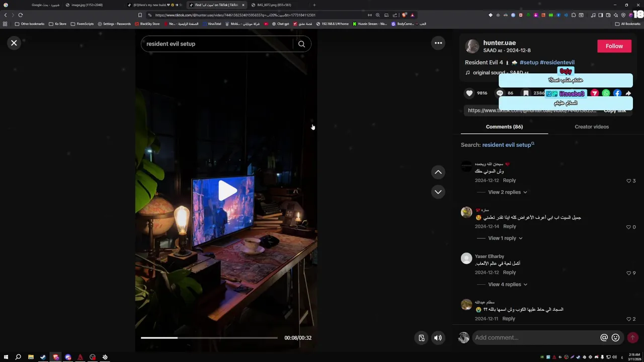Play the paused video
644x362 pixels.
tap(227, 191)
